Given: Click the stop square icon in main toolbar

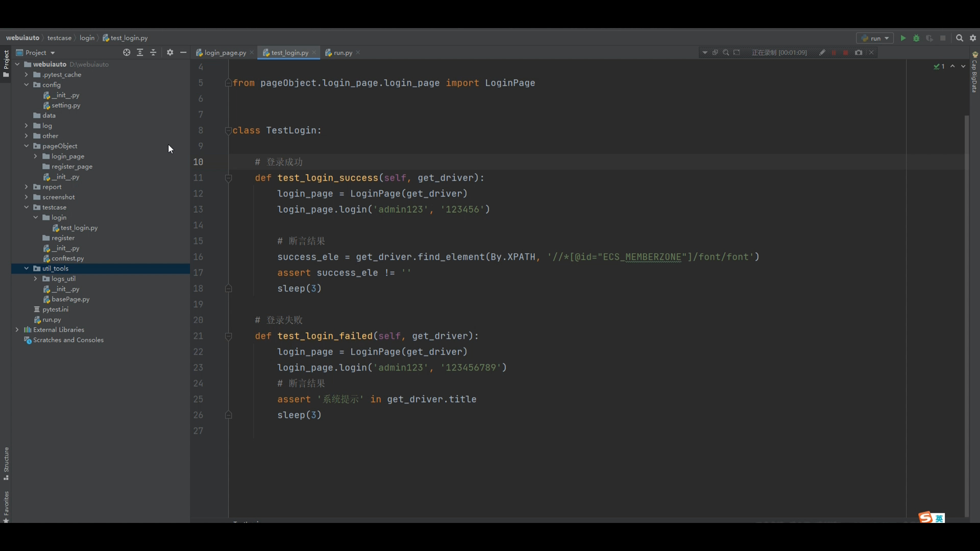Looking at the screenshot, I should [x=943, y=38].
